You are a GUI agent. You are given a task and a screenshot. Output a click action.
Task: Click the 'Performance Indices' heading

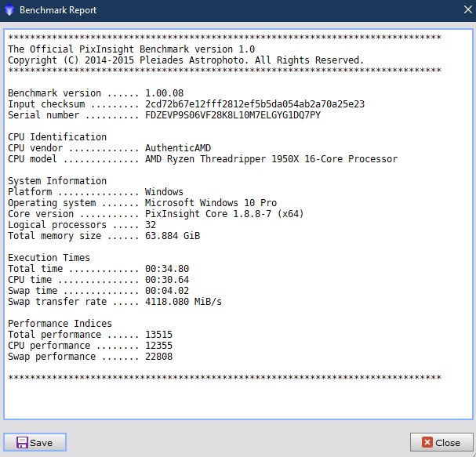pyautogui.click(x=60, y=324)
